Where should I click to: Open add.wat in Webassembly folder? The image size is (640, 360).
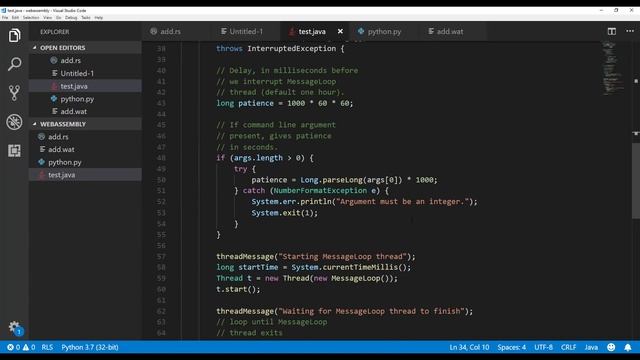(x=85, y=149)
